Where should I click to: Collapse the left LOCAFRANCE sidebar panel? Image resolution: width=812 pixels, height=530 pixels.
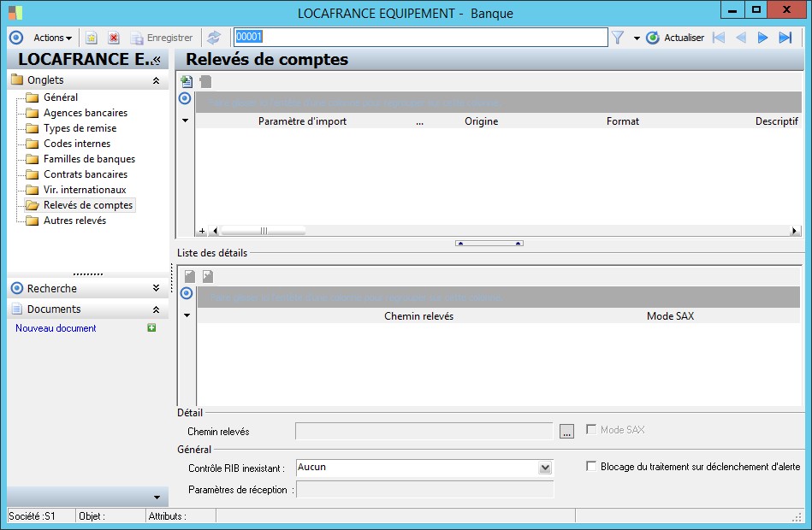(x=157, y=60)
